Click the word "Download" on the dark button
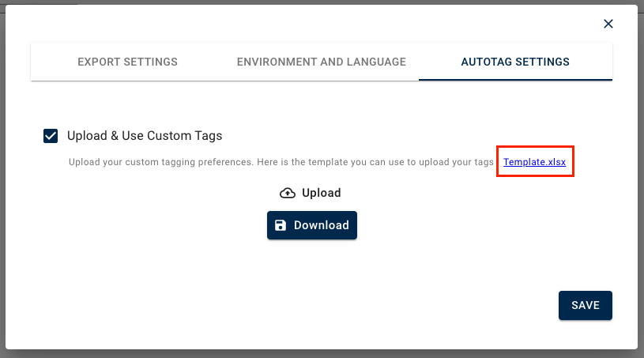Image resolution: width=644 pixels, height=358 pixels. 322,225
